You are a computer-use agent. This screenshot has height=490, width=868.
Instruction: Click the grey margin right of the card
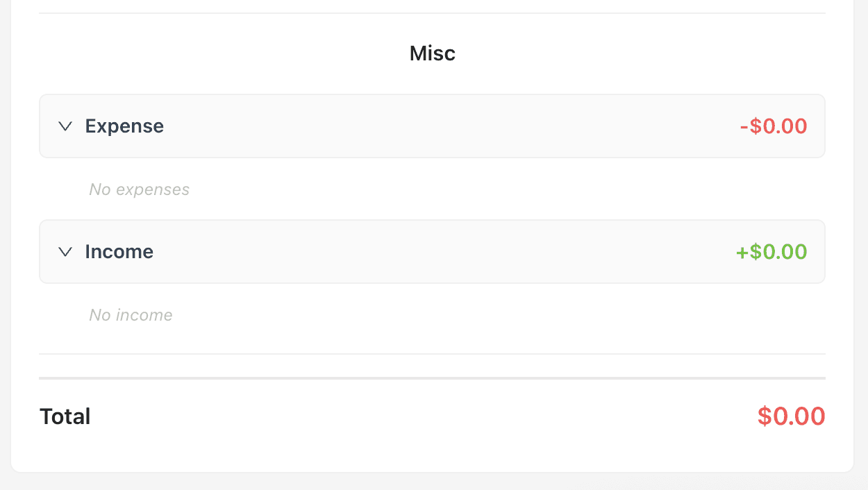[x=861, y=243]
